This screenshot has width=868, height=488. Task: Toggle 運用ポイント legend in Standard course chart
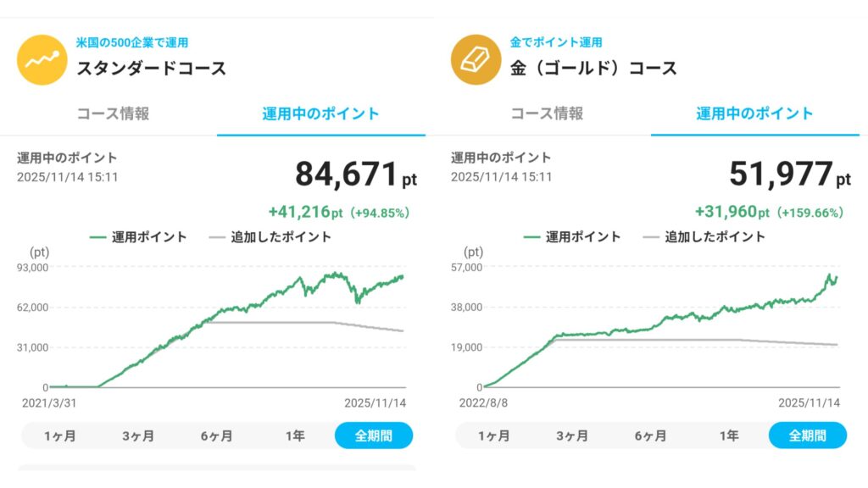coord(138,237)
